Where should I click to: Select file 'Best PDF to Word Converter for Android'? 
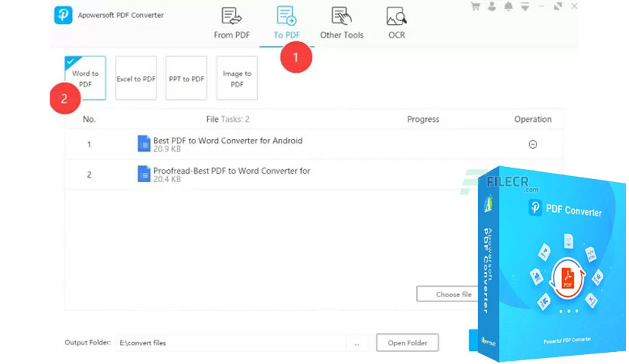point(228,141)
